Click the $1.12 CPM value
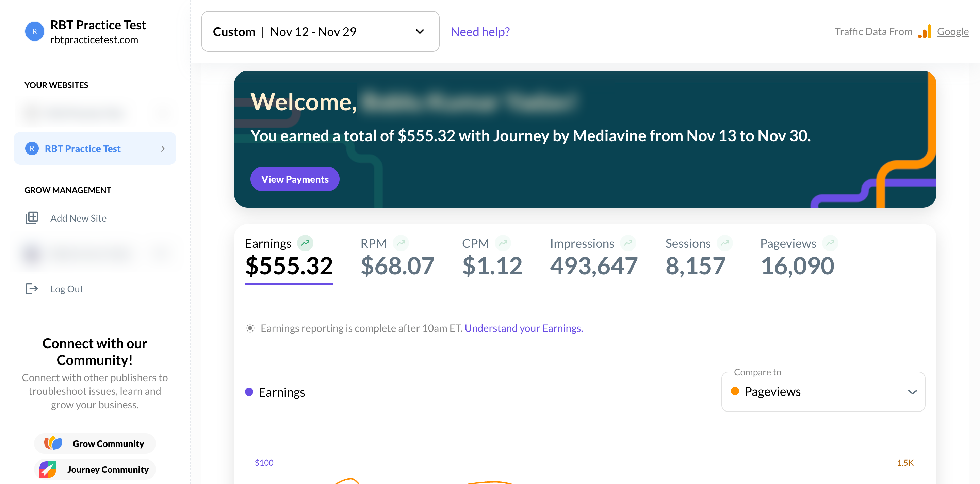The height and width of the screenshot is (484, 980). coord(492,265)
